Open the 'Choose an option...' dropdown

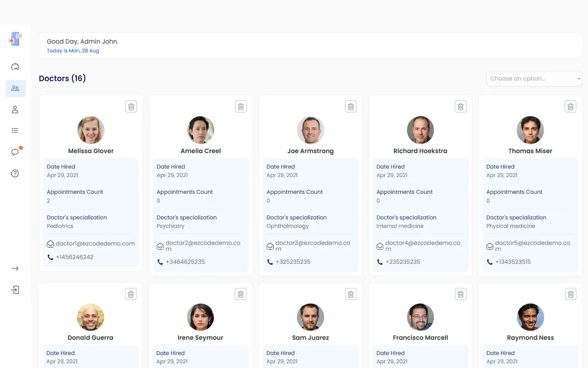534,79
